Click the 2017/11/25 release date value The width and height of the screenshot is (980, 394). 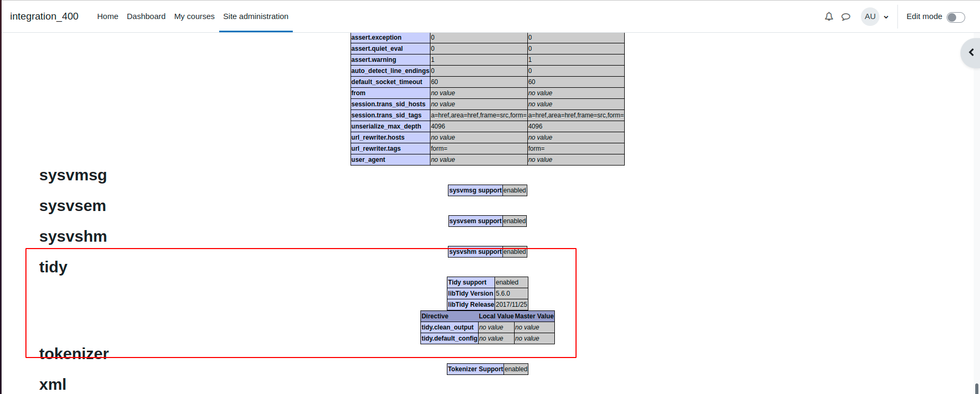[511, 305]
